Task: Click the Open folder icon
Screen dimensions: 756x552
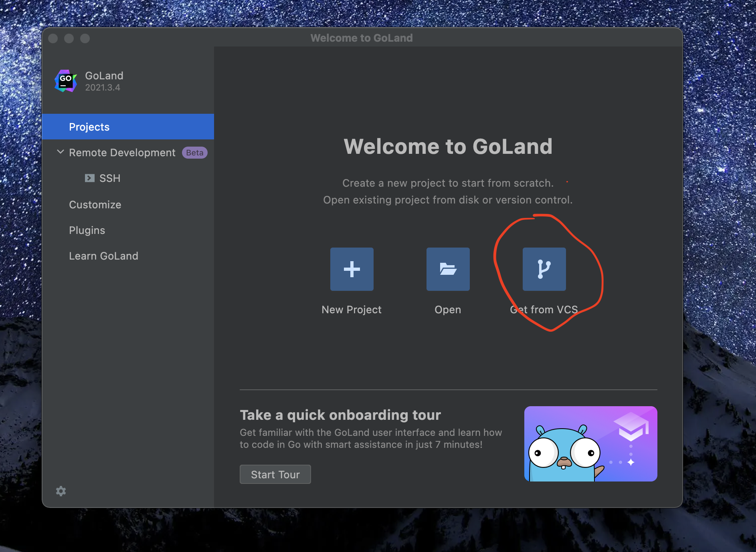Action: [448, 269]
